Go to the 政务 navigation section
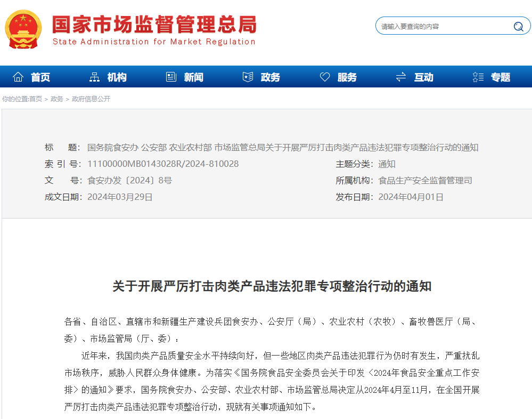532x419 pixels. pyautogui.click(x=271, y=77)
